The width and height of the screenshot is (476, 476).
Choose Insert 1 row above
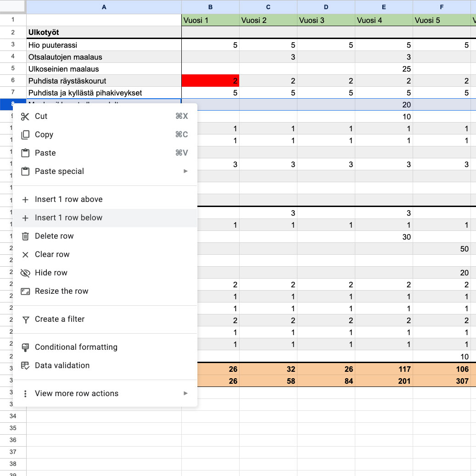pos(68,199)
